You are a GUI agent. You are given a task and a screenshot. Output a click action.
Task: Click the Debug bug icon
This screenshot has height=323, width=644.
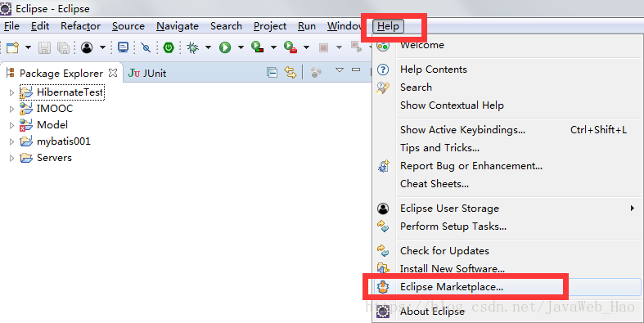(192, 47)
